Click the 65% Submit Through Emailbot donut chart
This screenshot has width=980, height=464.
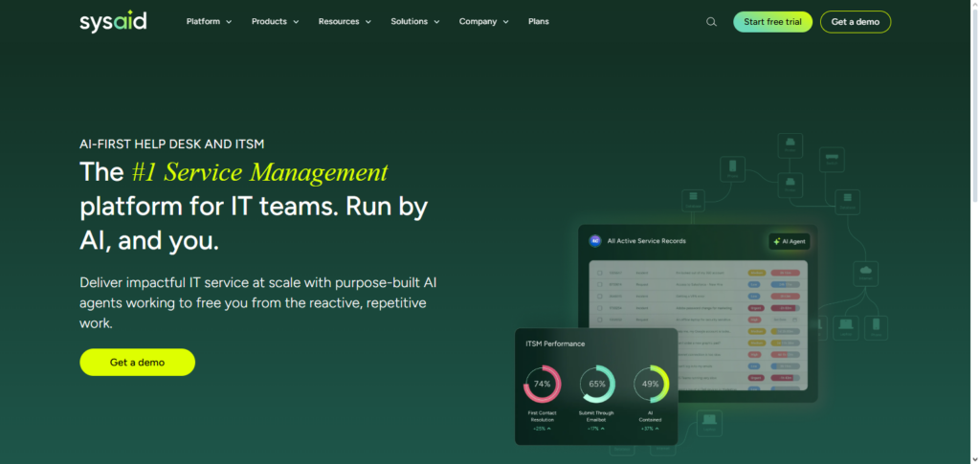597,384
